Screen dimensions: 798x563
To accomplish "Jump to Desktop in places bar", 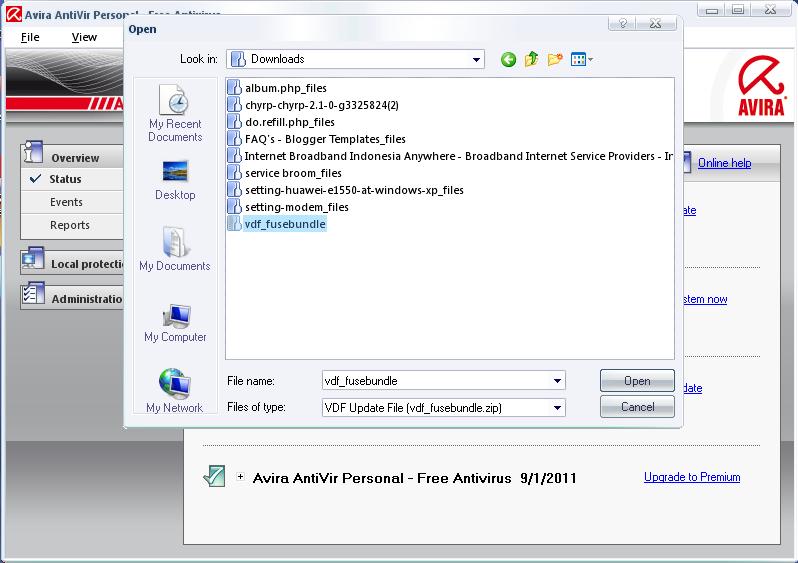I will click(x=175, y=181).
